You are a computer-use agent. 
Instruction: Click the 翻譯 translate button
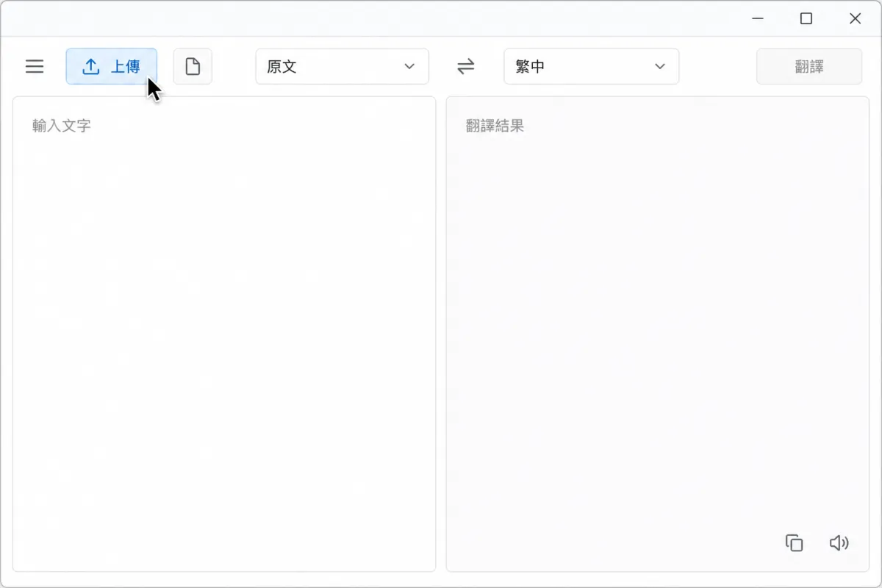tap(809, 66)
